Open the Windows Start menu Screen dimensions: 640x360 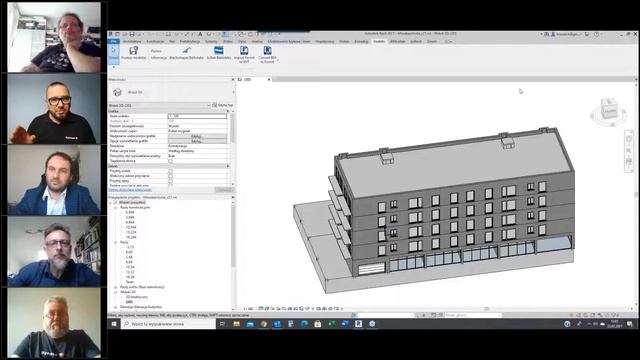(114, 324)
